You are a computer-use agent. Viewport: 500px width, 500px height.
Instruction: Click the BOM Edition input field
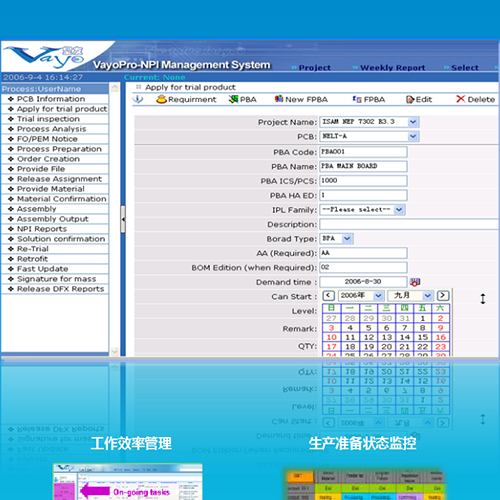[363, 267]
